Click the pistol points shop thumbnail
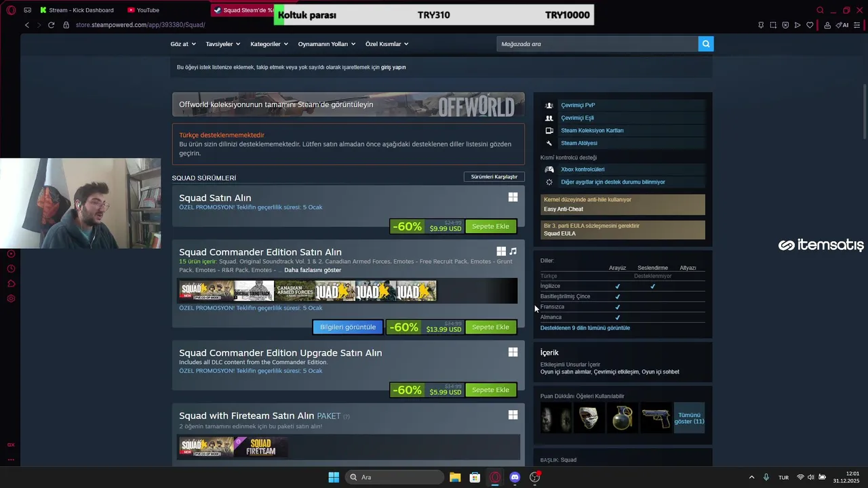The width and height of the screenshot is (868, 488). coord(656,418)
